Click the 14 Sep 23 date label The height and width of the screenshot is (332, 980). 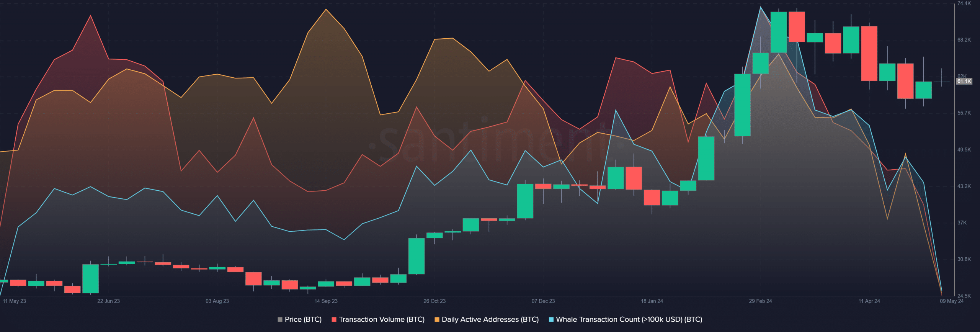click(x=326, y=301)
